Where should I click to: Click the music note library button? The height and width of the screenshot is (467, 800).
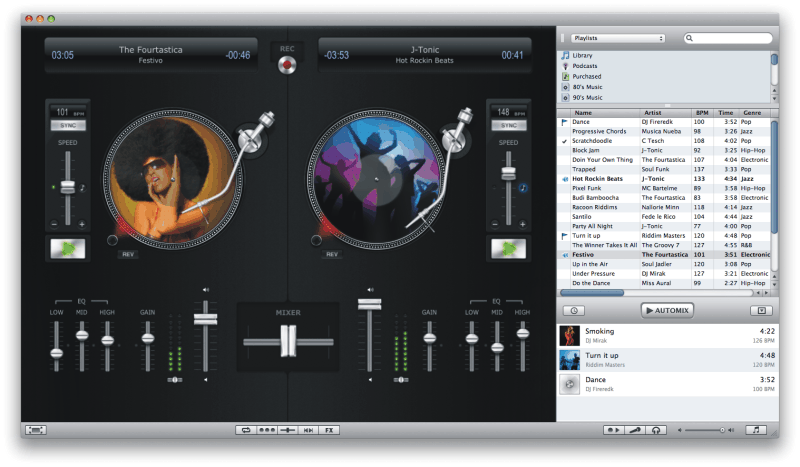pyautogui.click(x=759, y=429)
